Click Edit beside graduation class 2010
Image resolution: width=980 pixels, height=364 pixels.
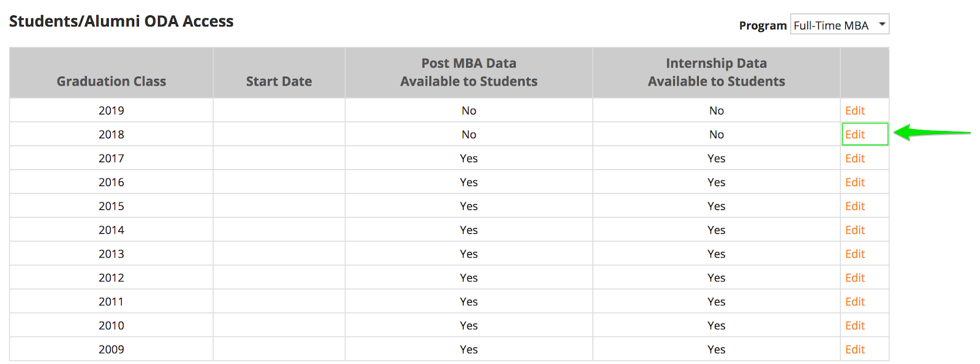tap(854, 325)
